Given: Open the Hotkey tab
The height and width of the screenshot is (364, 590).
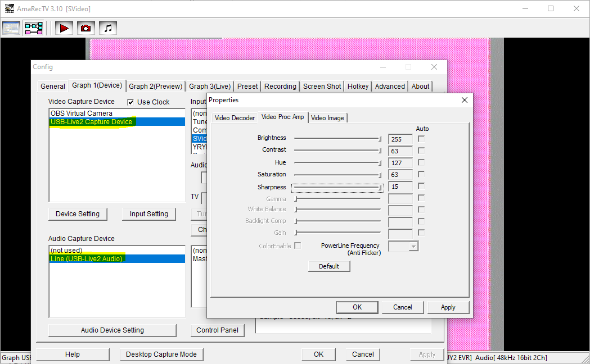Looking at the screenshot, I should 358,87.
